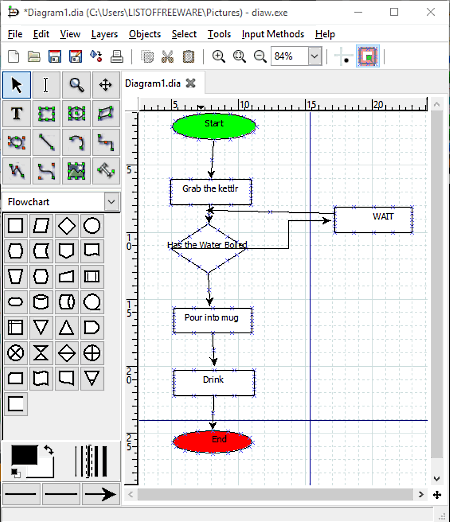The image size is (450, 522).
Task: Open the Select menu
Action: pos(184,34)
